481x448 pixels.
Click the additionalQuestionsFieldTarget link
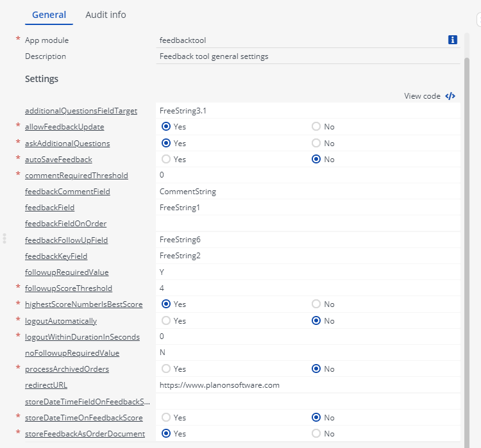click(81, 111)
